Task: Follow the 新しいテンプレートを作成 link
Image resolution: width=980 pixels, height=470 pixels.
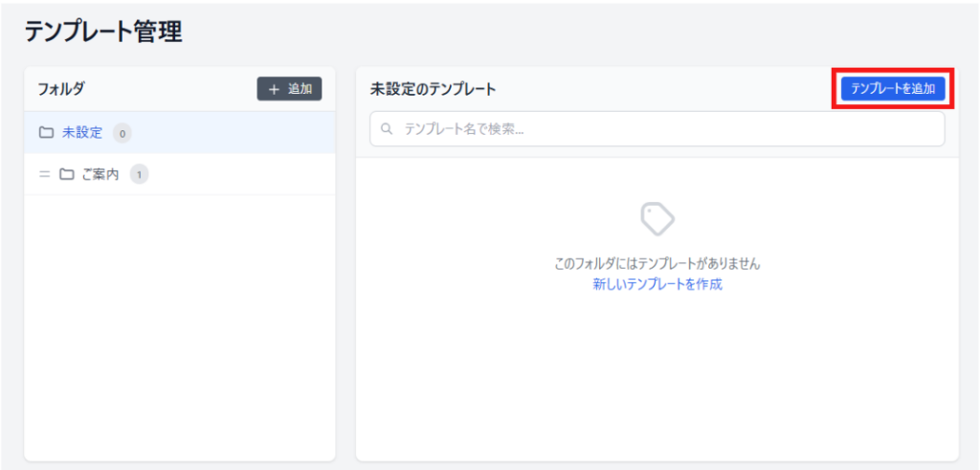Action: coord(657,284)
